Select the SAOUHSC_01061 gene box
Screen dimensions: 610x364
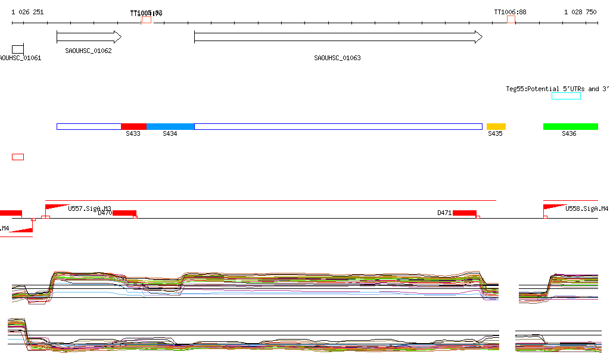point(18,49)
